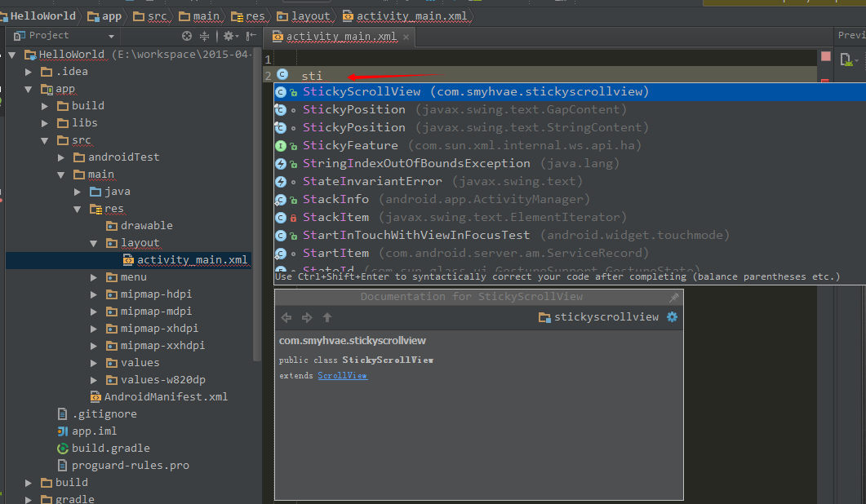The height and width of the screenshot is (504, 866).
Task: Select the values folder
Action: [132, 363]
